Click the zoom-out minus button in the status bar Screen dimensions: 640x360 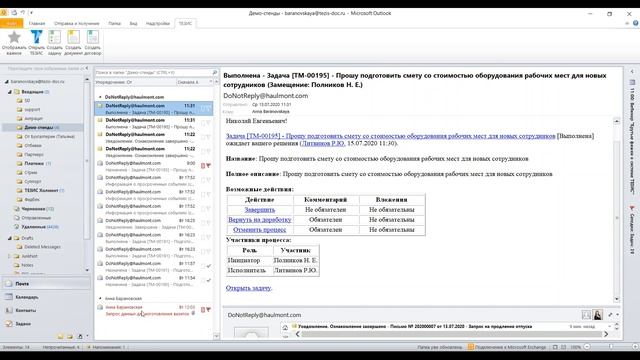[x=587, y=347]
